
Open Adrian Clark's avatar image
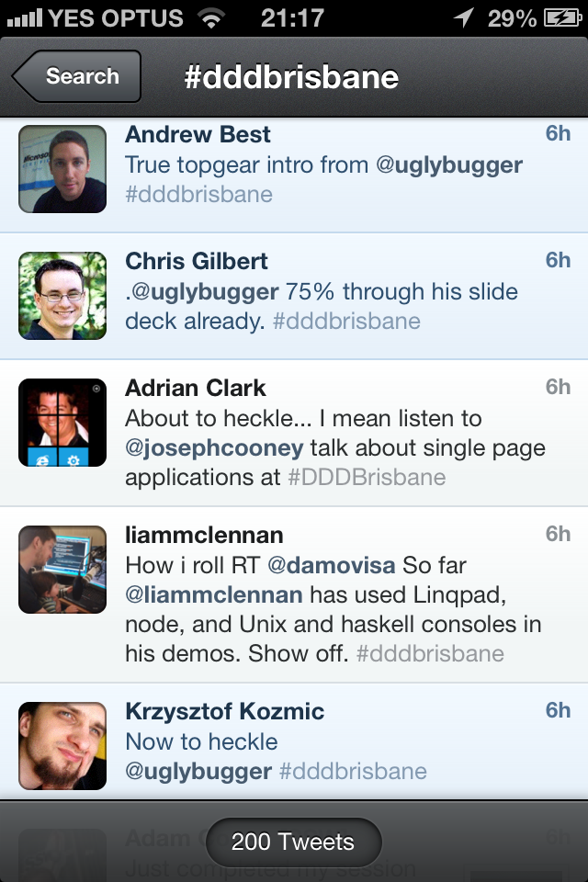tap(62, 423)
